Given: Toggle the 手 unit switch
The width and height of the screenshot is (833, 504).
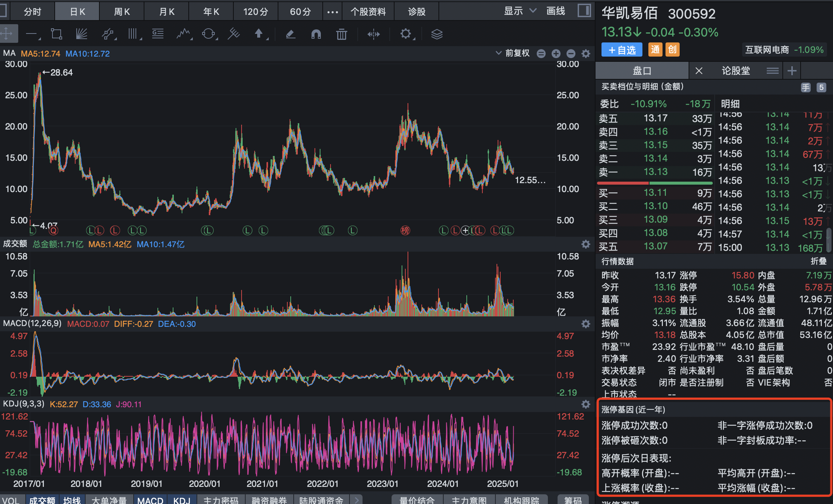Looking at the screenshot, I should point(806,87).
